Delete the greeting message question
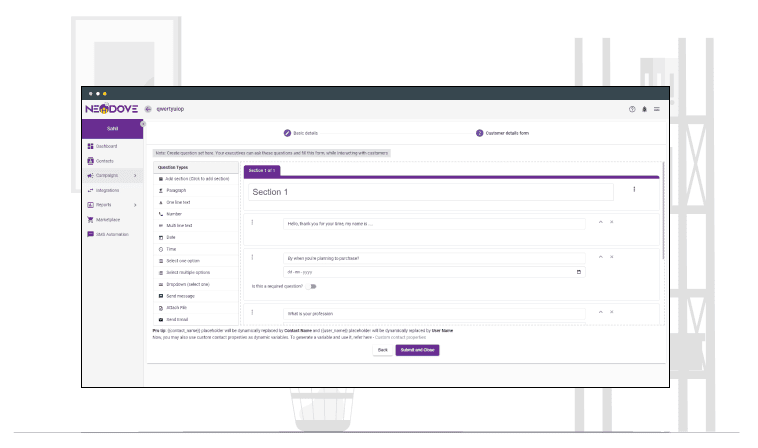This screenshot has width=758, height=448. tap(612, 221)
